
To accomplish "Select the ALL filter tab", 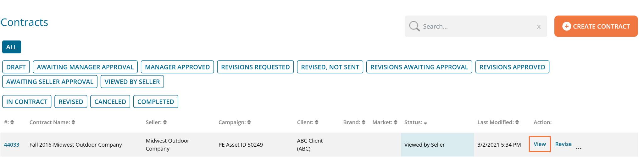I will pos(12,47).
